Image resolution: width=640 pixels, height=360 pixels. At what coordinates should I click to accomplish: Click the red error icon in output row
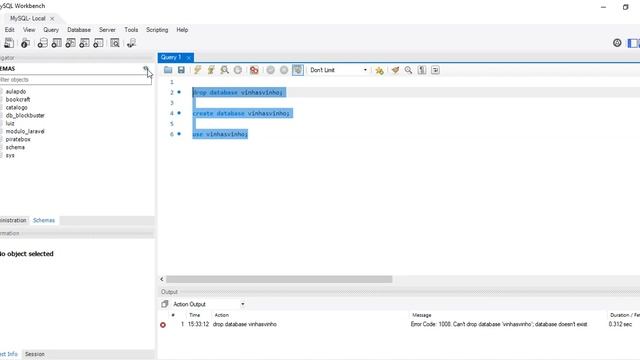click(163, 325)
